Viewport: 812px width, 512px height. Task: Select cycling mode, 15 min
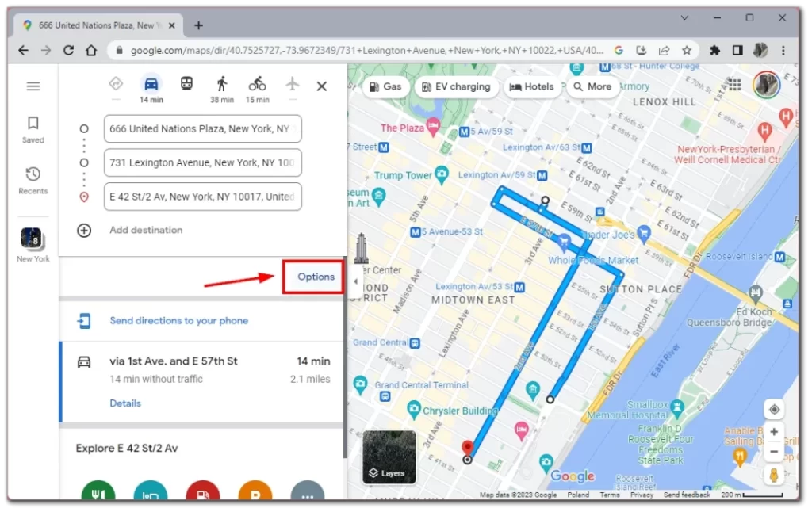tap(258, 89)
